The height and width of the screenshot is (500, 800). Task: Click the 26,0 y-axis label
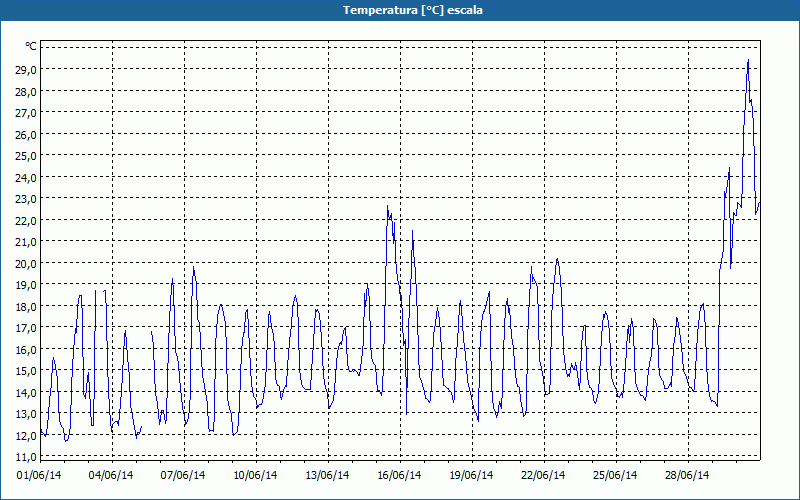point(26,135)
